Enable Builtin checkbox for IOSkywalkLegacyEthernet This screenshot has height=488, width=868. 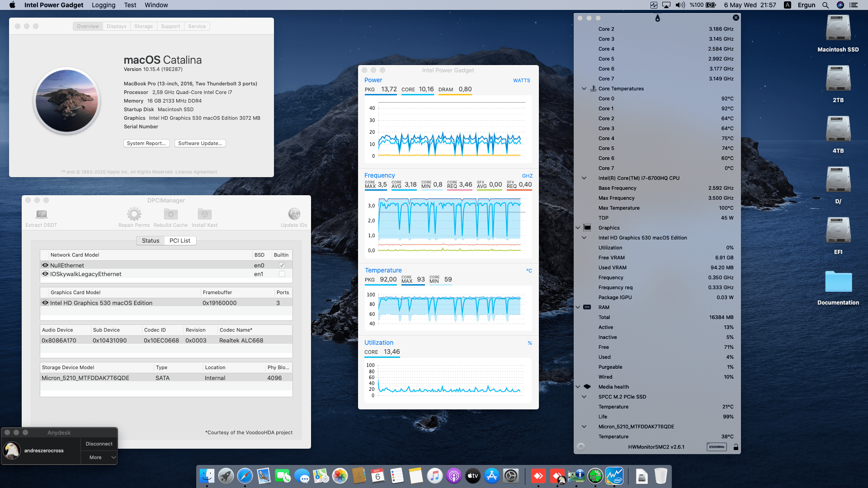pyautogui.click(x=282, y=273)
